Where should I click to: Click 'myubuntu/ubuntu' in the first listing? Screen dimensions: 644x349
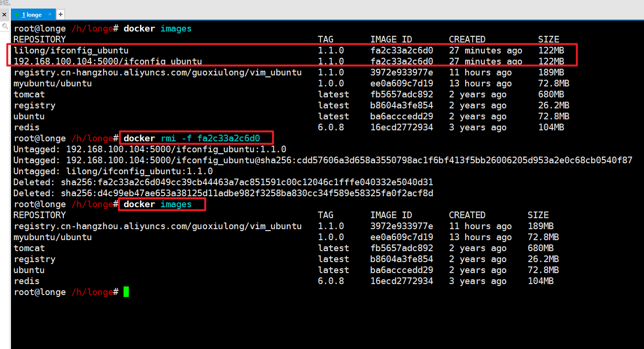[x=52, y=84]
